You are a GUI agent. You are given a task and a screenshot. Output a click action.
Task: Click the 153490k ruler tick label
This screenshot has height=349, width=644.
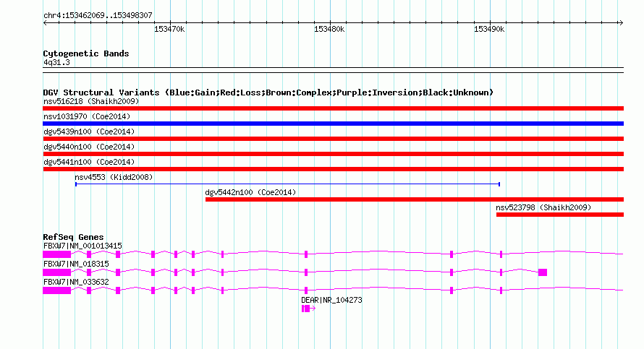pos(488,29)
